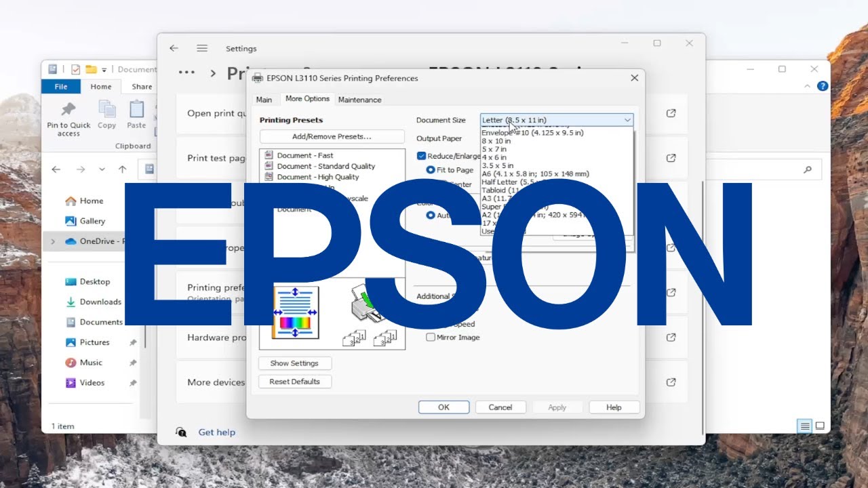Click the printer icon in Printing Preferences title bar

click(257, 78)
